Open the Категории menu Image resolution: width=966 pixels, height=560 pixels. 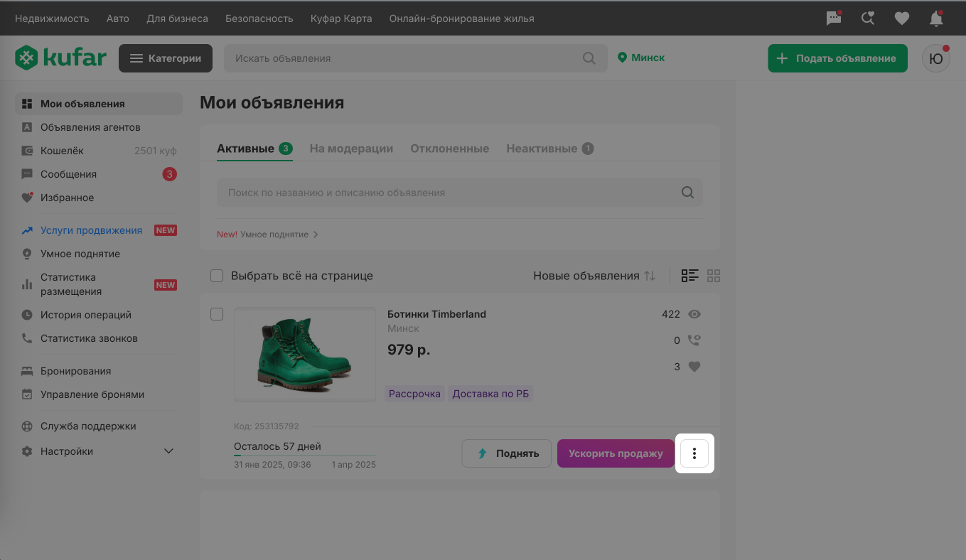point(166,58)
